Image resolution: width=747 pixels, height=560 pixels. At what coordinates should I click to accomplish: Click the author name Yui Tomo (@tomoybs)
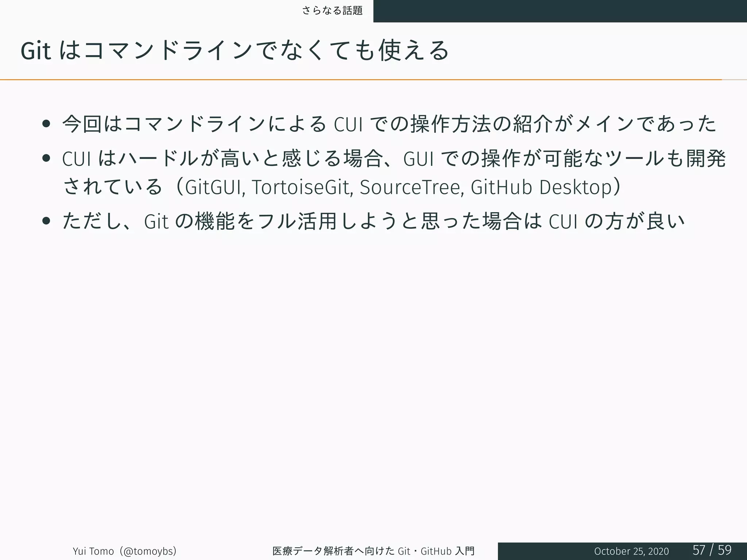click(x=125, y=551)
